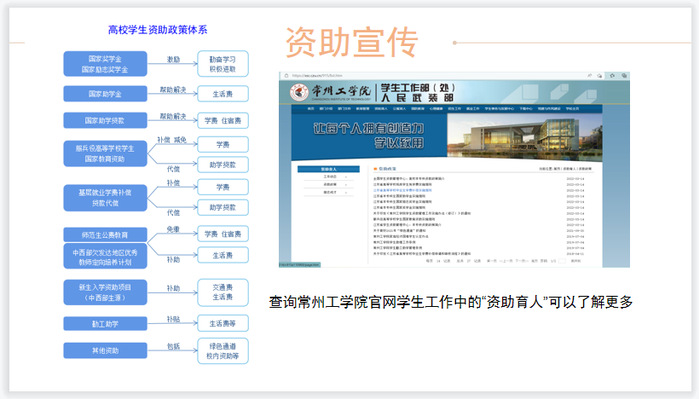Select the 师范生公费教育 blue box

pos(105,234)
